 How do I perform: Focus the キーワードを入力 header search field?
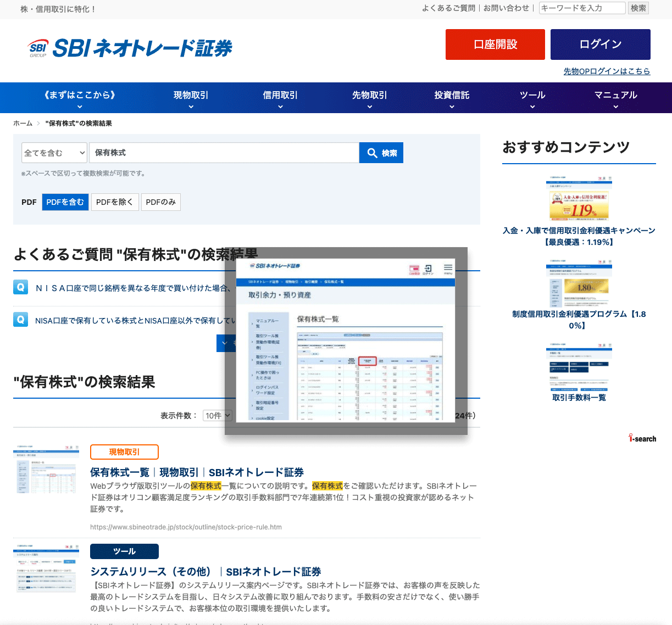pos(582,8)
